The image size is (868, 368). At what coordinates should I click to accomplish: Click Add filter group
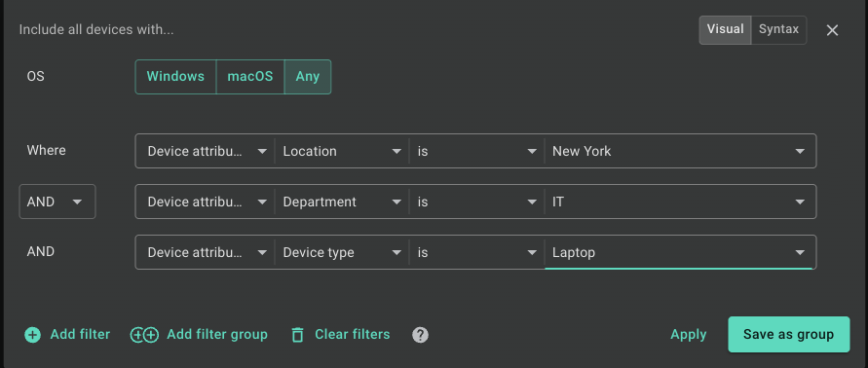pos(199,335)
